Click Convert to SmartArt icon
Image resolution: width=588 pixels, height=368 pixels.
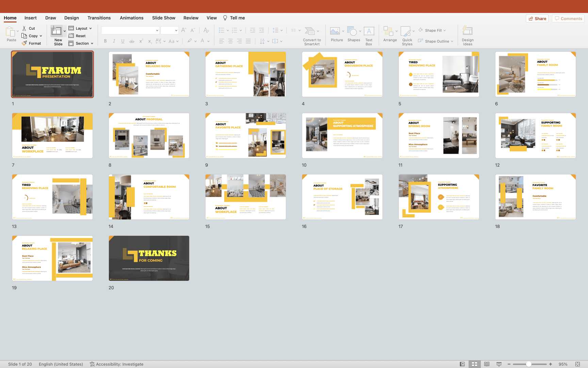click(310, 31)
